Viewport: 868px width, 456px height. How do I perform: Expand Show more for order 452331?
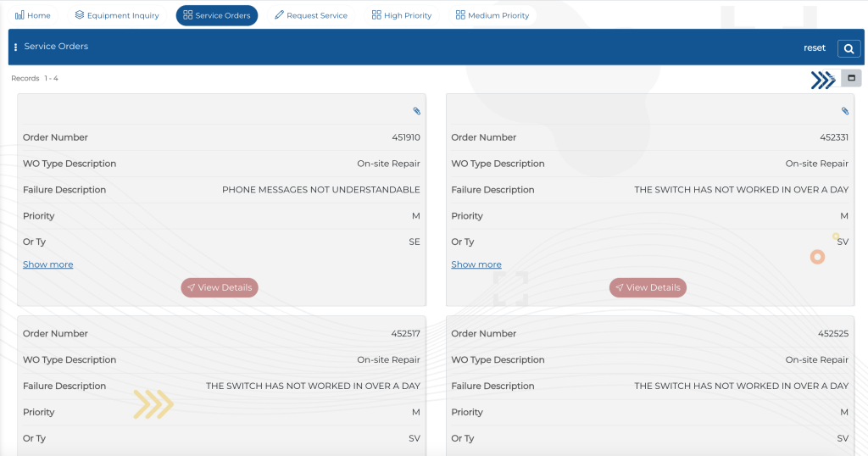tap(476, 264)
